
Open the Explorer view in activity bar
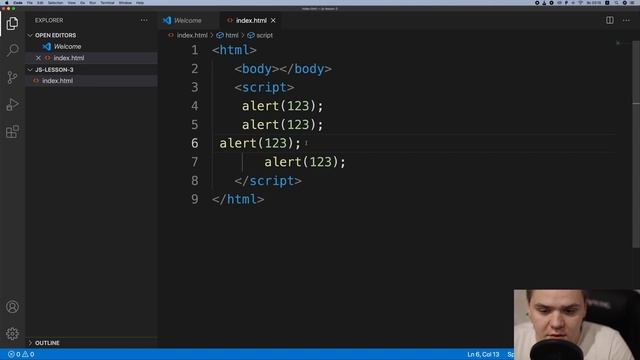(x=12, y=23)
